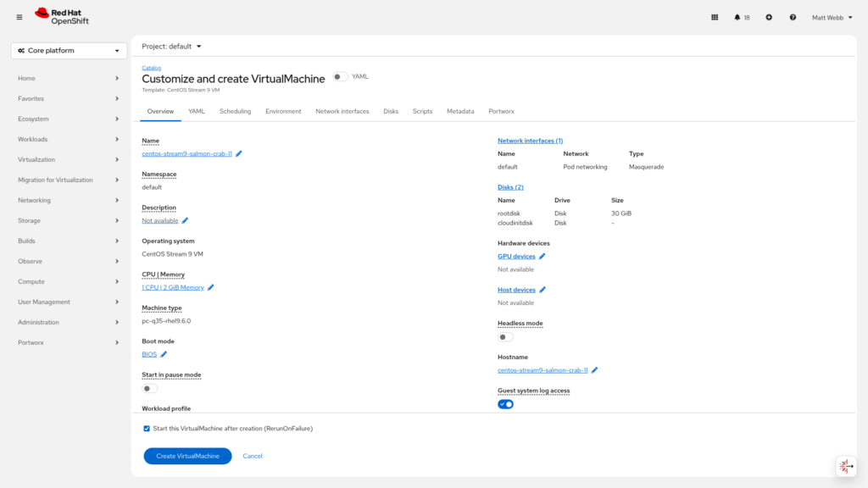Viewport: 868px width, 488px height.
Task: Click the Catalog breadcrumb link
Action: [x=151, y=67]
